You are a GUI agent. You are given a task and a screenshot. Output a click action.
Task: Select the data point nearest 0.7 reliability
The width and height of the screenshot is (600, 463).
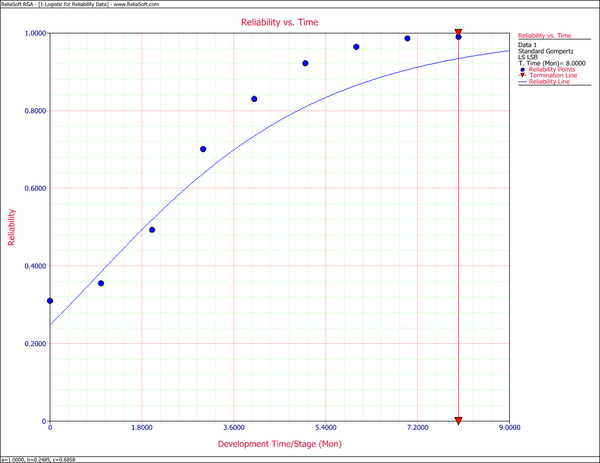tap(203, 149)
